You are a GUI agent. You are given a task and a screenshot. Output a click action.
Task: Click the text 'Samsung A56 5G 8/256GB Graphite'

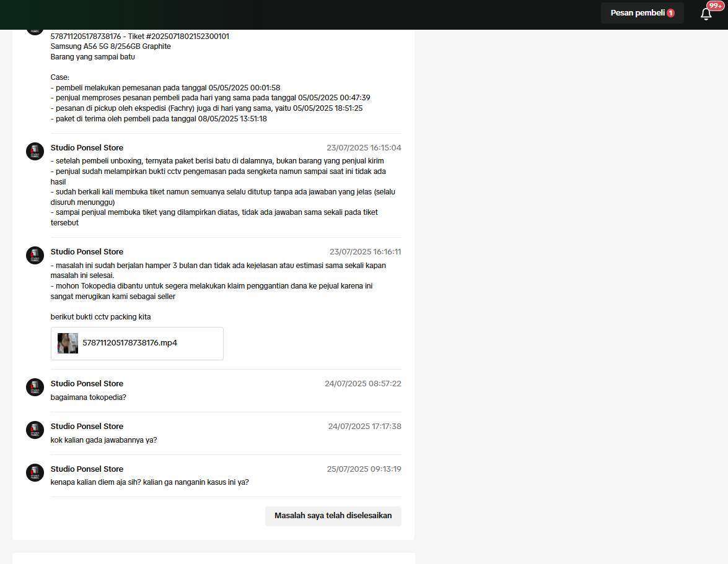tap(110, 46)
